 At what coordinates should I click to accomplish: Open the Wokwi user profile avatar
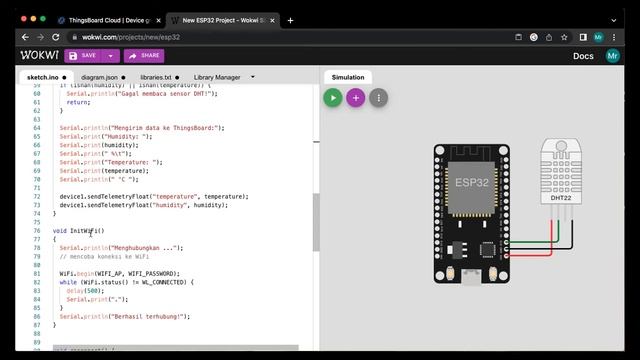click(612, 56)
